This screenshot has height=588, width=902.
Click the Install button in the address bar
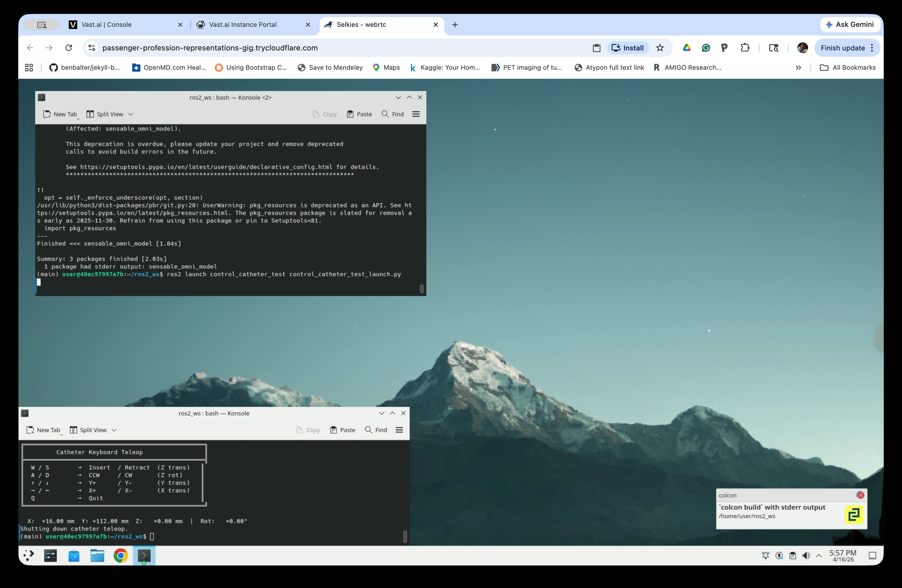coord(628,48)
